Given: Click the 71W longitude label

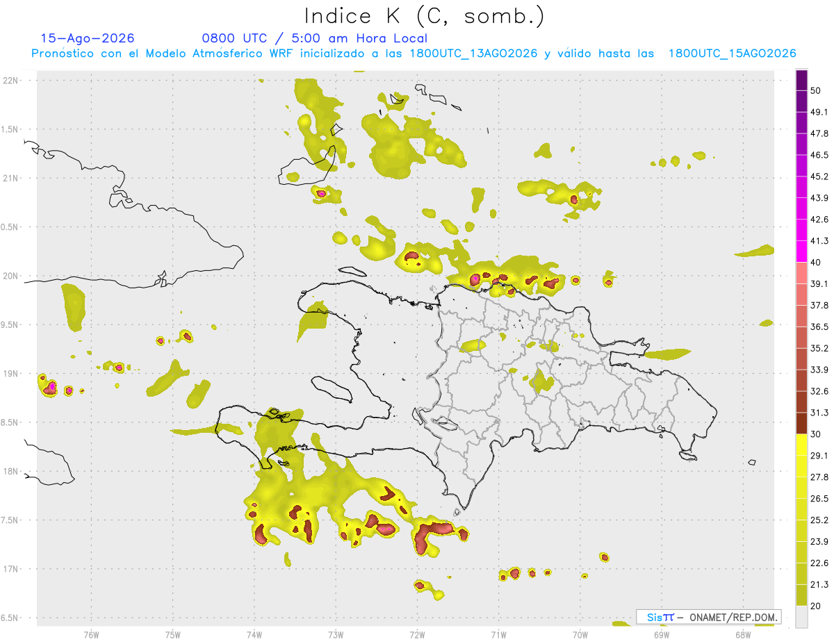Looking at the screenshot, I should point(498,634).
